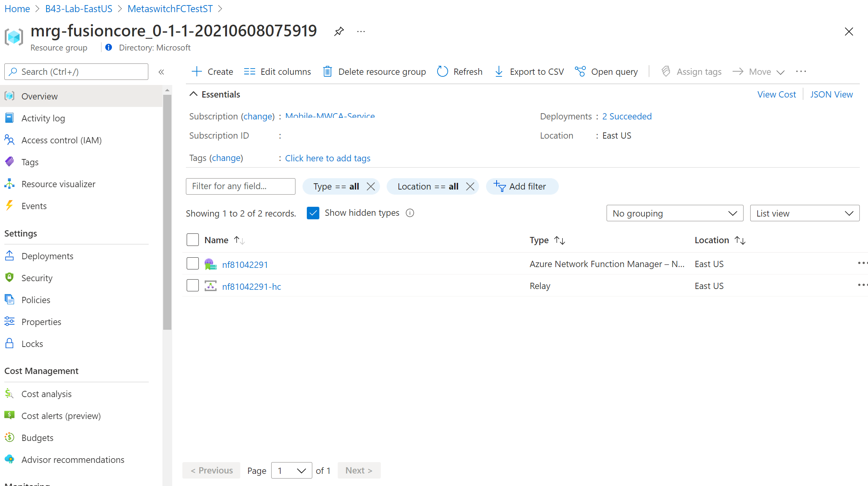Uncheck Show hidden types checkbox
The width and height of the screenshot is (868, 486).
click(313, 213)
